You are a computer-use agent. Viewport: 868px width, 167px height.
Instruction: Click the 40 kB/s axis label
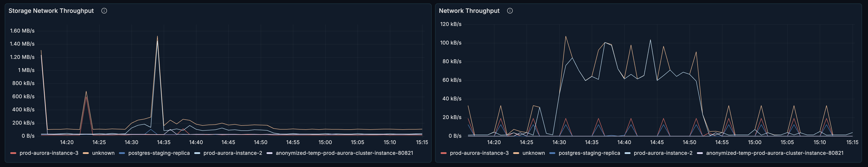coord(452,98)
